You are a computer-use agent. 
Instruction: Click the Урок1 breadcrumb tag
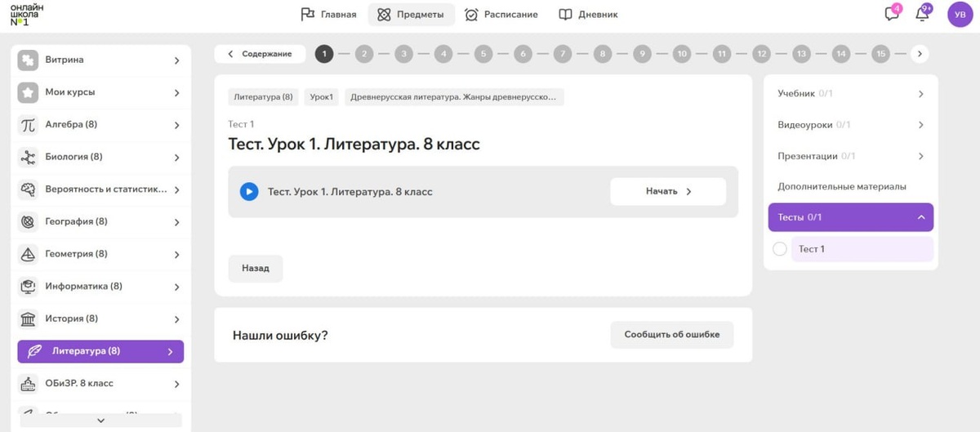322,97
